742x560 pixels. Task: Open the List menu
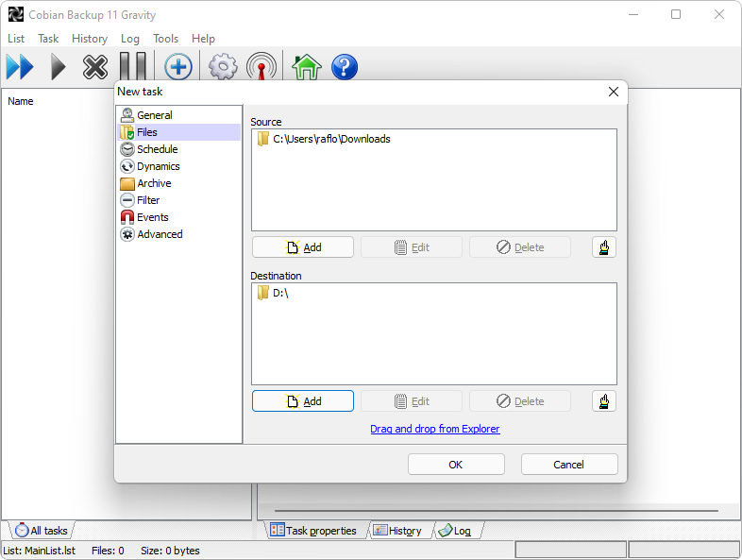(16, 39)
